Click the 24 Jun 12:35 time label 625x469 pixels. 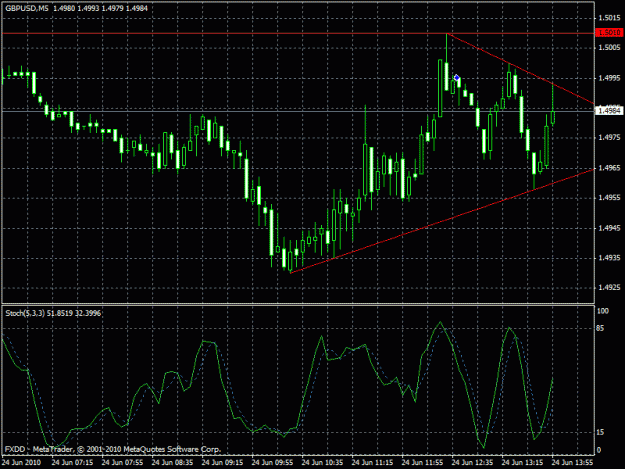[x=472, y=463]
